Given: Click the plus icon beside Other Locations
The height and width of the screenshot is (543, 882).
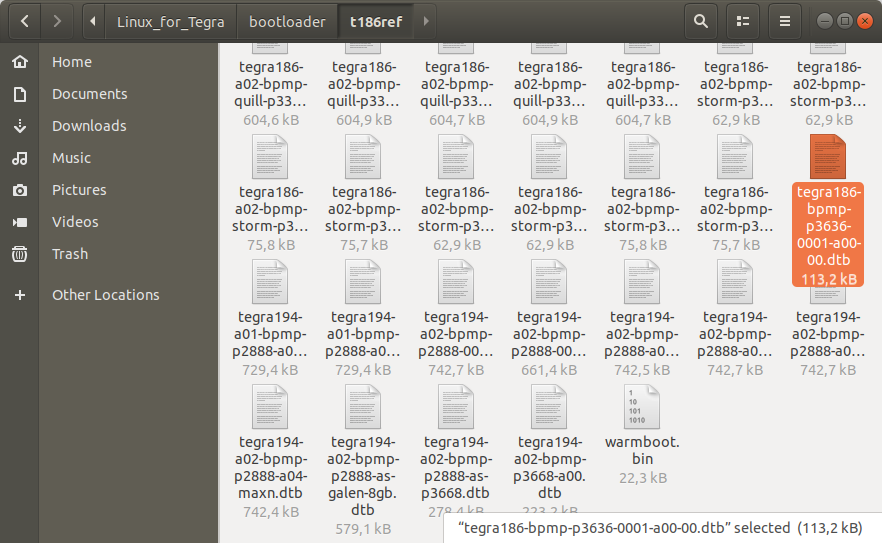Looking at the screenshot, I should (x=20, y=295).
